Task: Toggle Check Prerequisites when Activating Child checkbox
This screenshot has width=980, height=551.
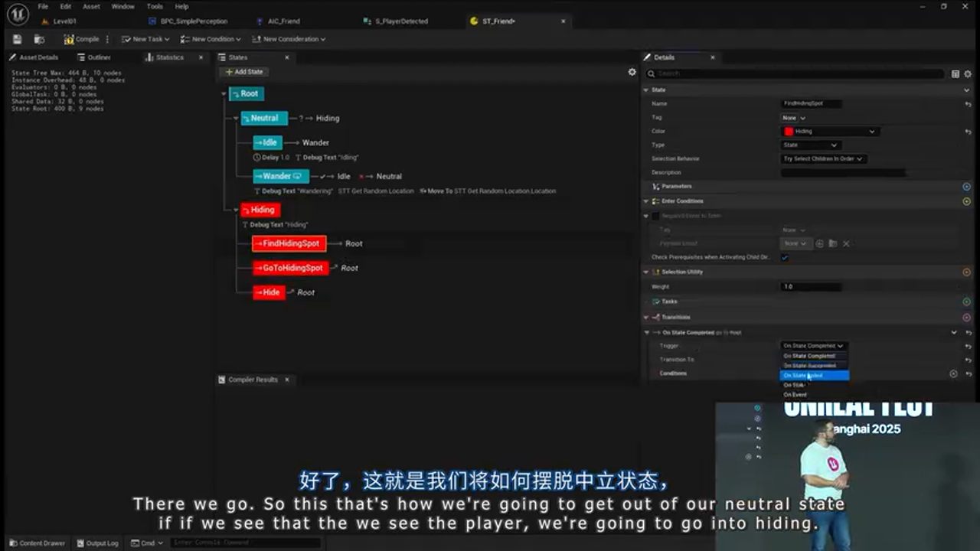Action: pyautogui.click(x=784, y=258)
